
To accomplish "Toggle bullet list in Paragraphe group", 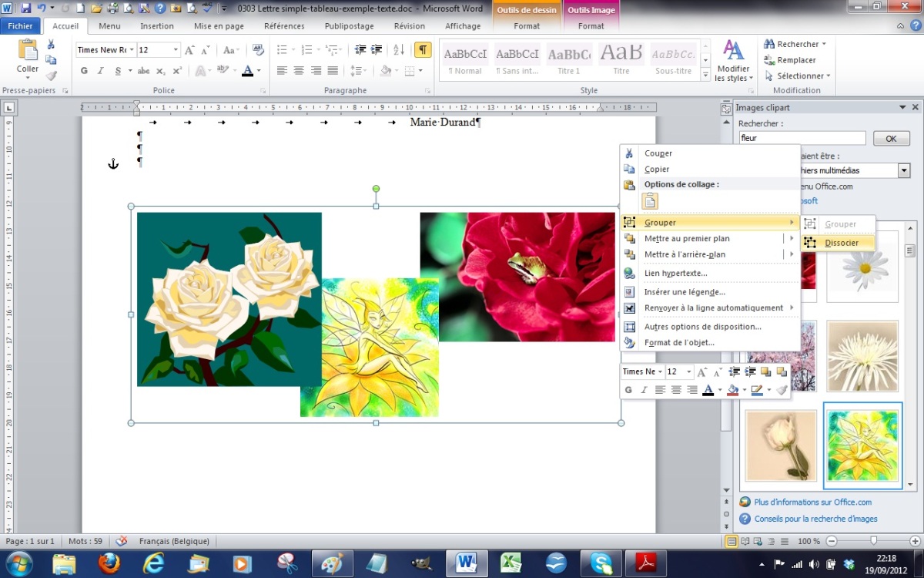I will pos(282,50).
